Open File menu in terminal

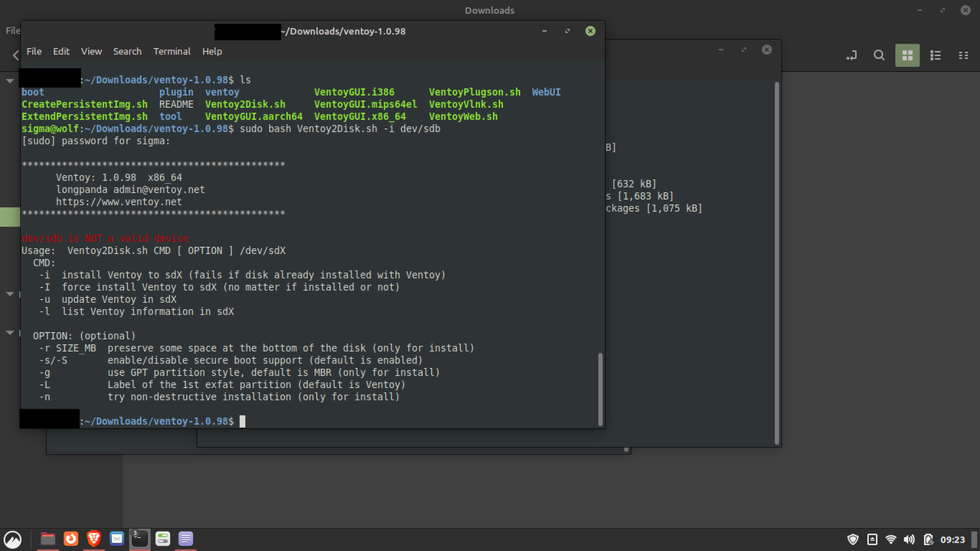point(34,51)
